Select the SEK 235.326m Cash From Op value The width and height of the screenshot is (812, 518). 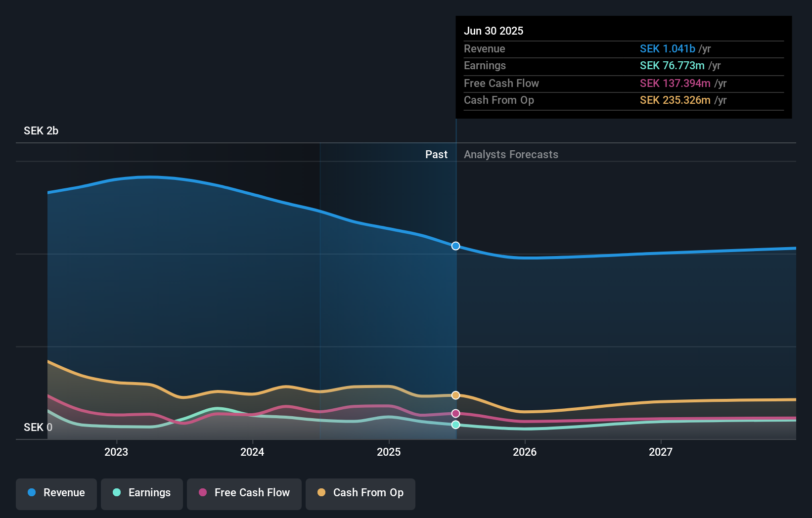[x=676, y=100]
